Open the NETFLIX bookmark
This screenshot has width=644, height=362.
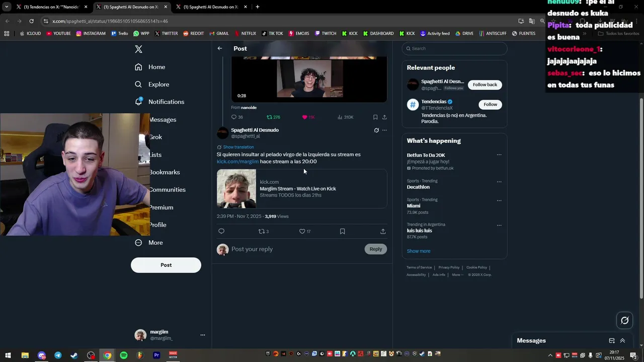(x=245, y=34)
